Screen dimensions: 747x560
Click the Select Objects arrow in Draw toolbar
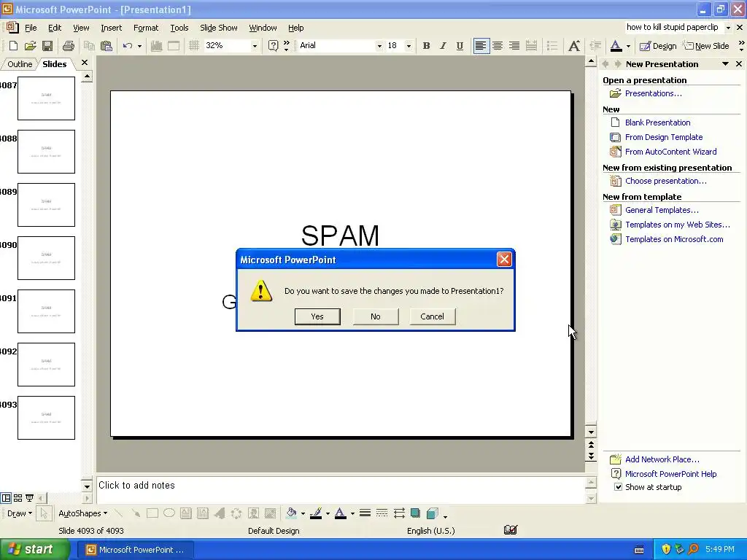tap(44, 513)
